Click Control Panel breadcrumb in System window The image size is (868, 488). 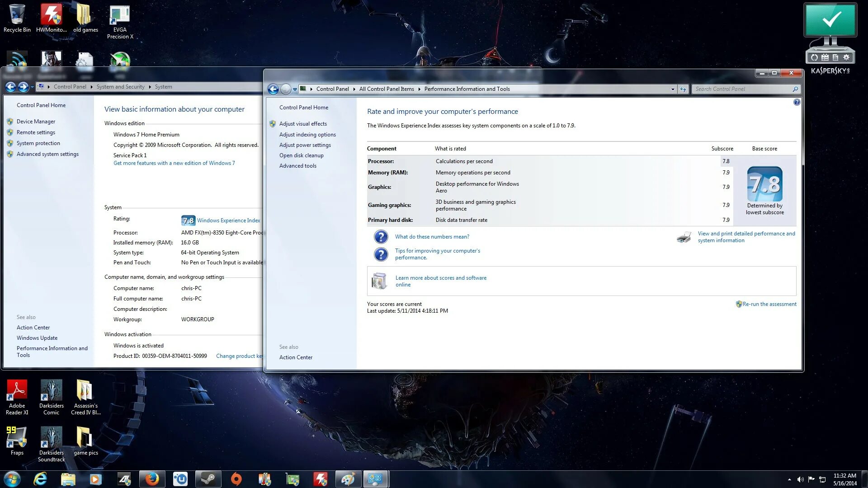click(x=70, y=87)
